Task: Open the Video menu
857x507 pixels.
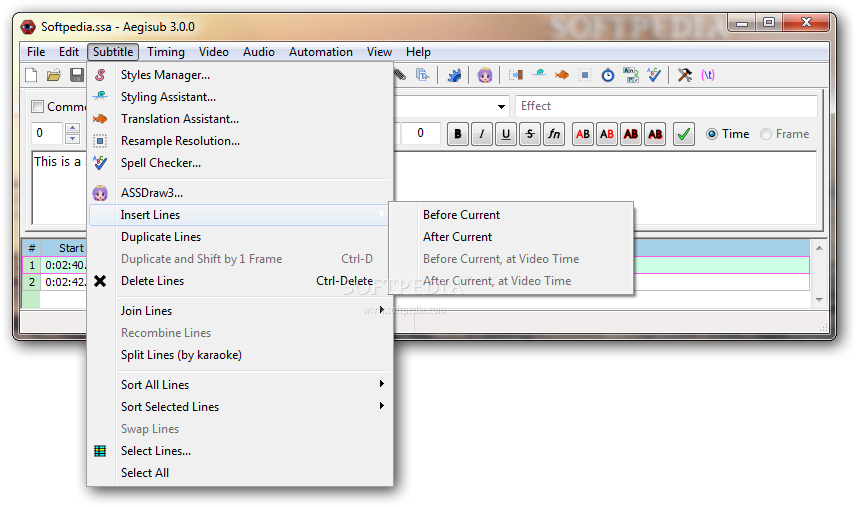Action: [x=214, y=52]
